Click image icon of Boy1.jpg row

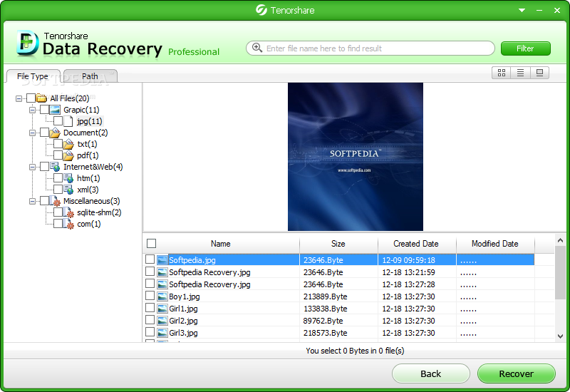tap(162, 296)
